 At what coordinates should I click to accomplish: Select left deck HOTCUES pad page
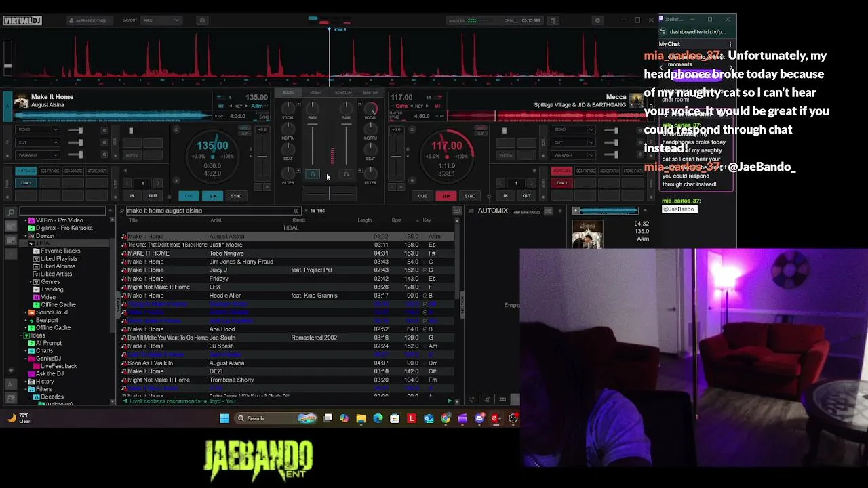coord(26,171)
